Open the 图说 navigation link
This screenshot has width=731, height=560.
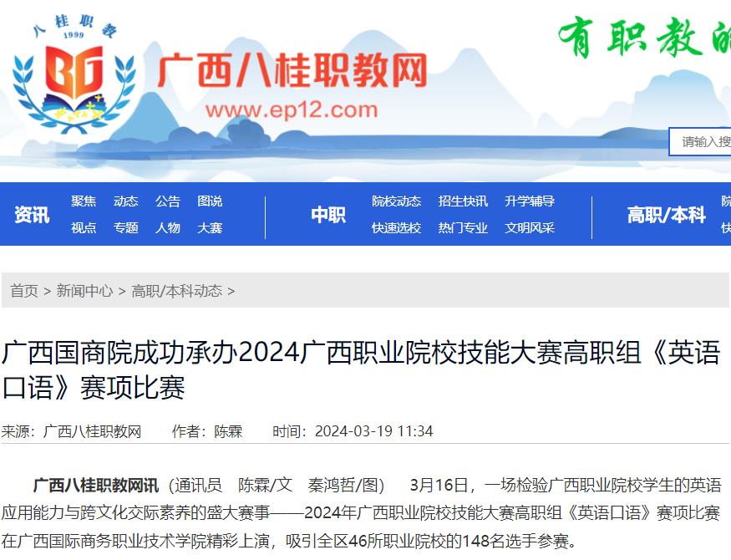[x=210, y=201]
